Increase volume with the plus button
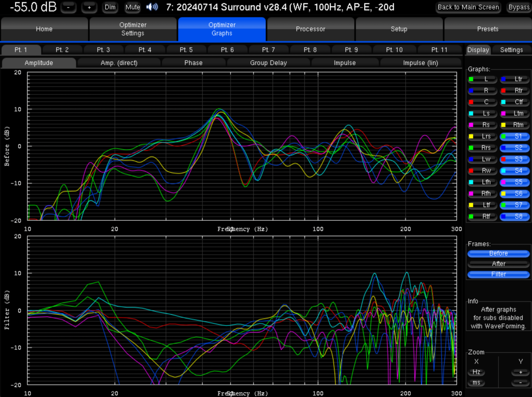Viewport: 532px width, 397px height. (89, 7)
